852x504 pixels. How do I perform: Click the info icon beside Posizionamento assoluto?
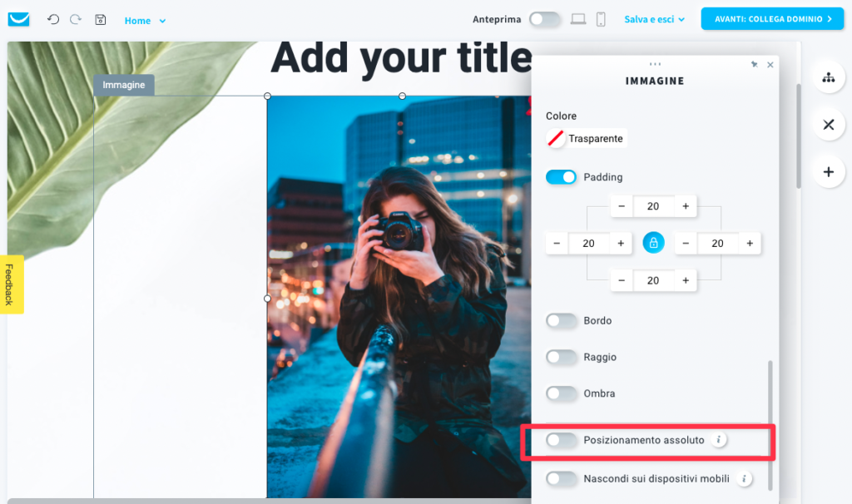coord(718,439)
